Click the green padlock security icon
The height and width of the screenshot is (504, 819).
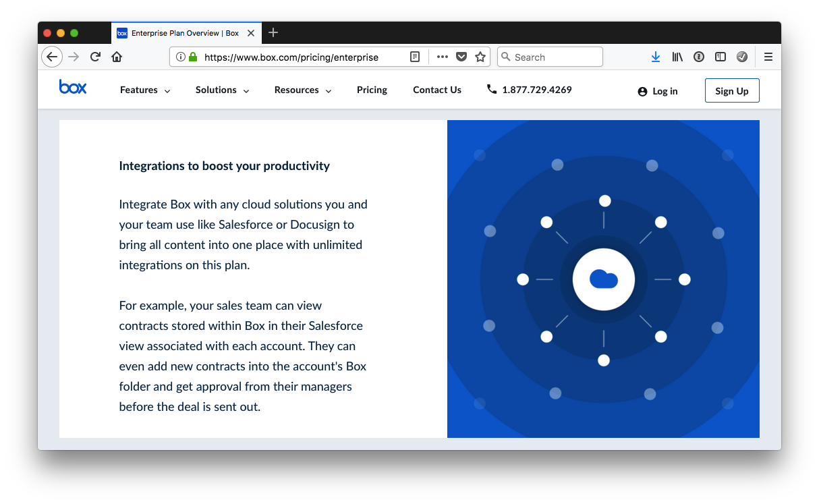click(x=193, y=57)
